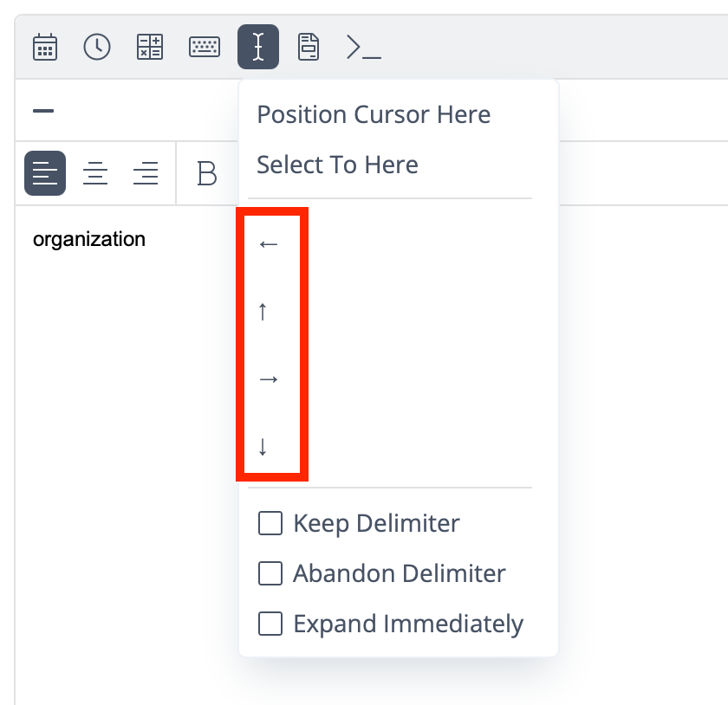Enable Keep Delimiter checkbox
Viewport: 728px width, 705px height.
[x=270, y=523]
